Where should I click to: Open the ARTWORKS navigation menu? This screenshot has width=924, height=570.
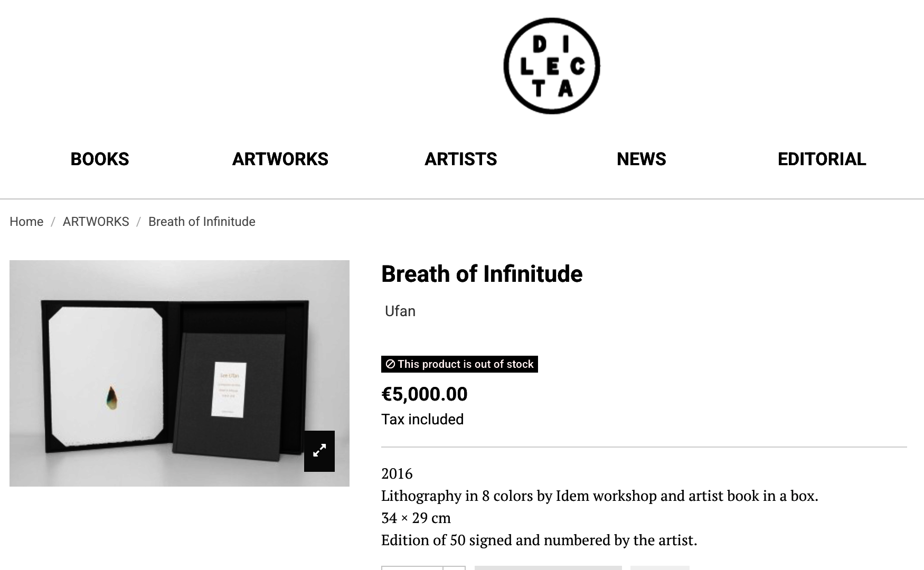click(280, 159)
